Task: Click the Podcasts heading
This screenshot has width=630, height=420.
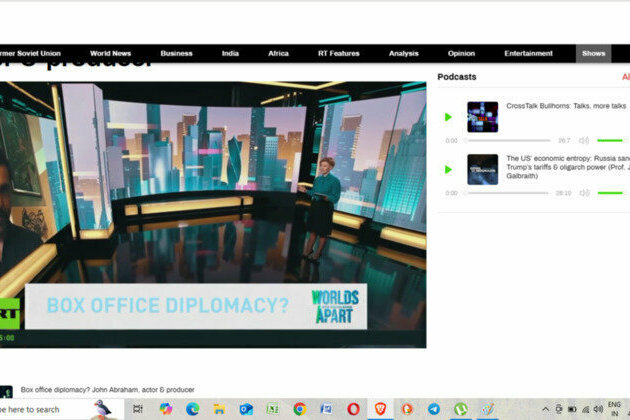Action: click(x=457, y=77)
